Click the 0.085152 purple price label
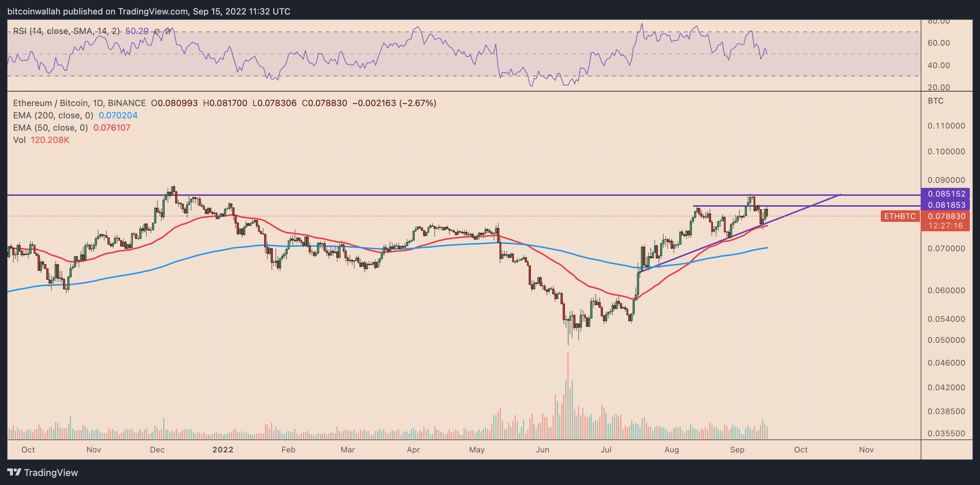Image resolution: width=980 pixels, height=485 pixels. 946,194
